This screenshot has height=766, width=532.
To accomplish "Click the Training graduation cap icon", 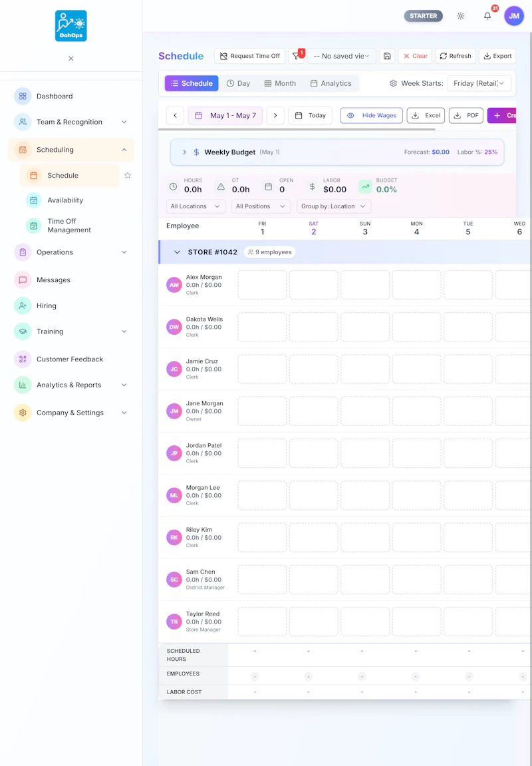I will click(x=23, y=331).
